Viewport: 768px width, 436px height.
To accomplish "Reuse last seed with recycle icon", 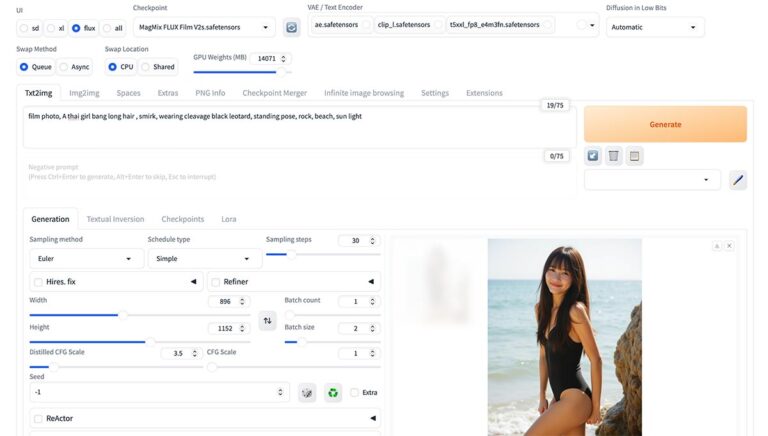I will pyautogui.click(x=333, y=392).
